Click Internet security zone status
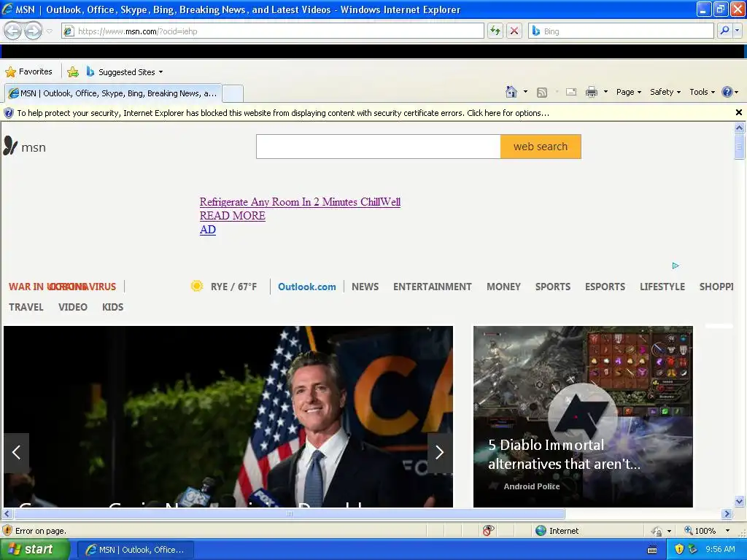This screenshot has width=747, height=560. (557, 531)
